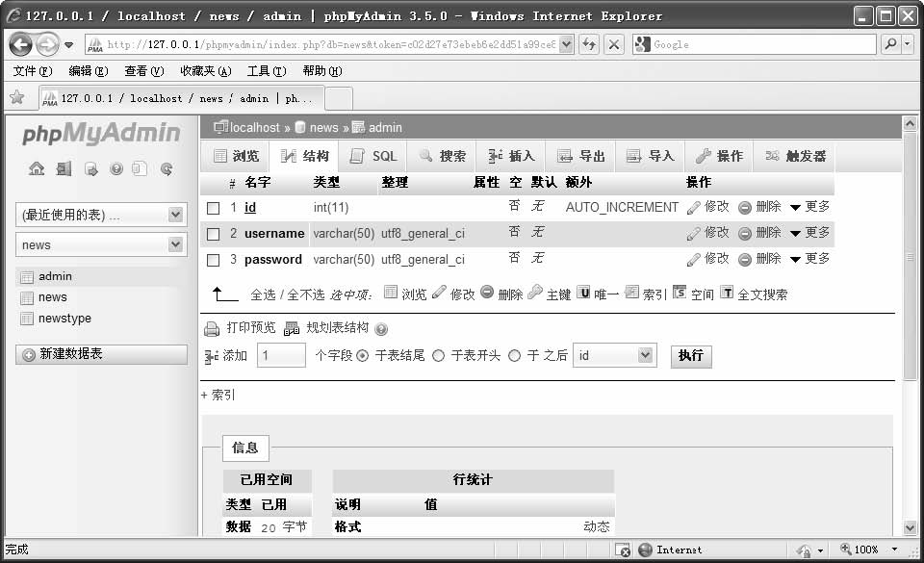Click the news table icon in sidebar
Viewport: 924px width, 563px height.
click(27, 298)
